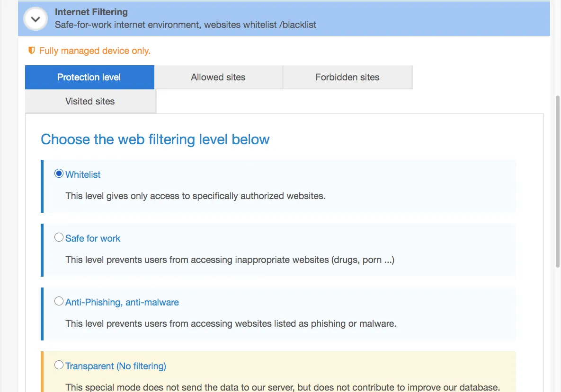Collapse the Internet Filtering section chevron
This screenshot has height=392, width=561.
click(x=36, y=19)
